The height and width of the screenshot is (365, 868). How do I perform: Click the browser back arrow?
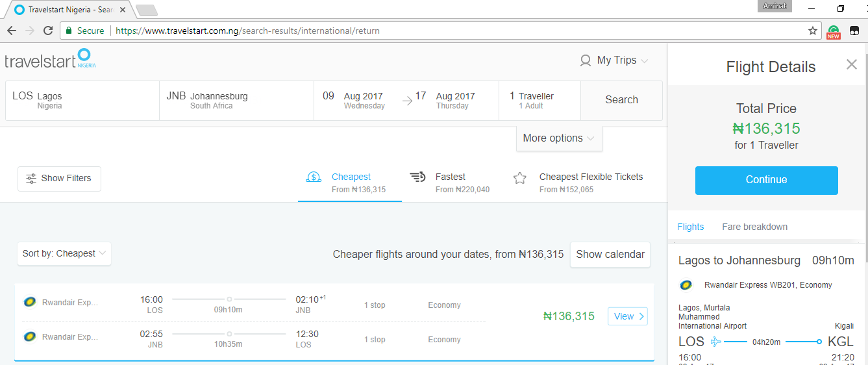click(x=12, y=31)
